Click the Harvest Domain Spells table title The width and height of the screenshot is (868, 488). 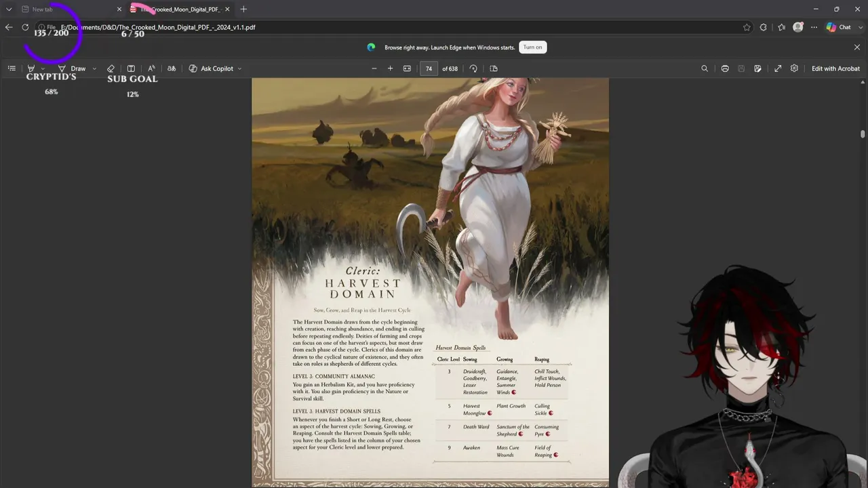tap(460, 348)
